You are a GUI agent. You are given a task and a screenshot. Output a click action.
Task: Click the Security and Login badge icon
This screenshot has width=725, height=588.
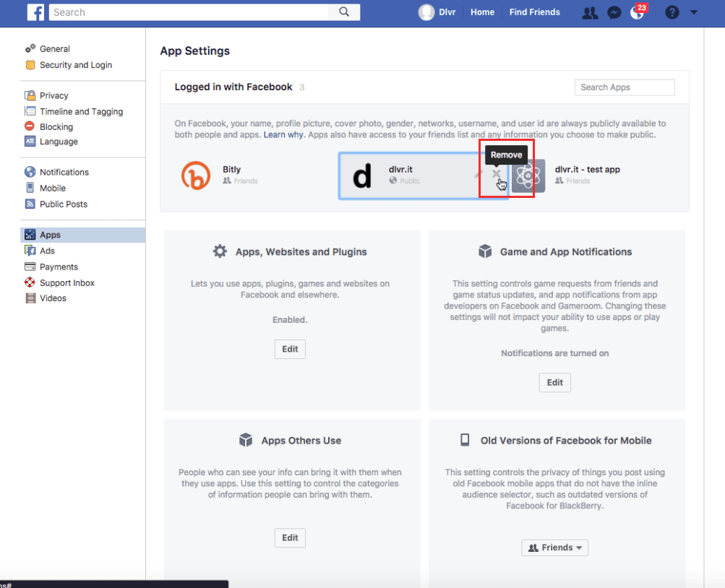30,65
